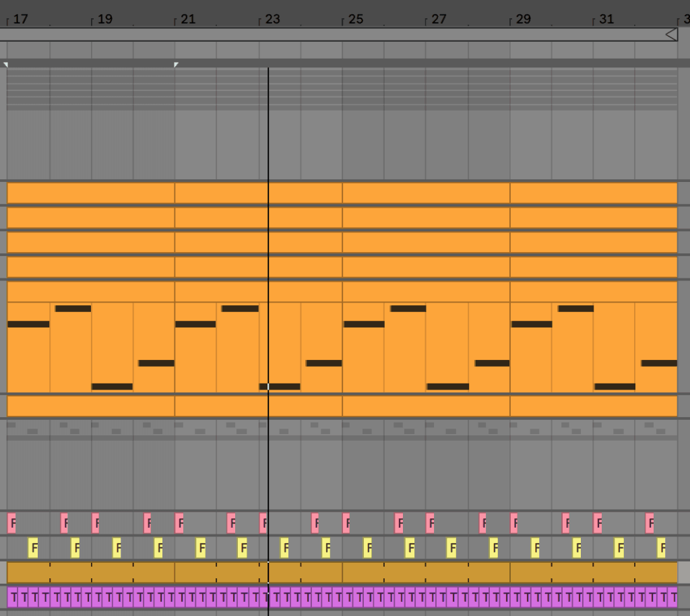Select the yellow clip inside bar 17

pos(32,548)
